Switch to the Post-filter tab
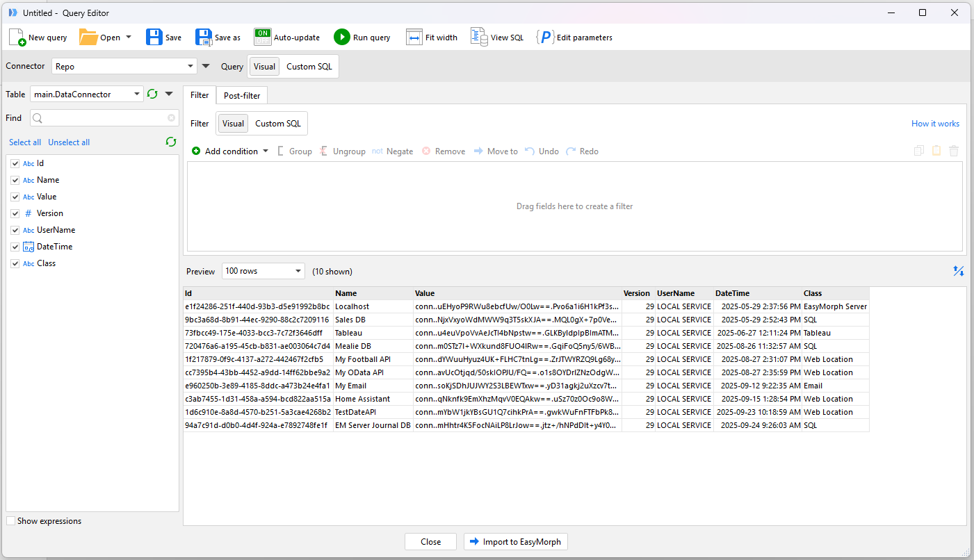This screenshot has width=974, height=560. (241, 96)
